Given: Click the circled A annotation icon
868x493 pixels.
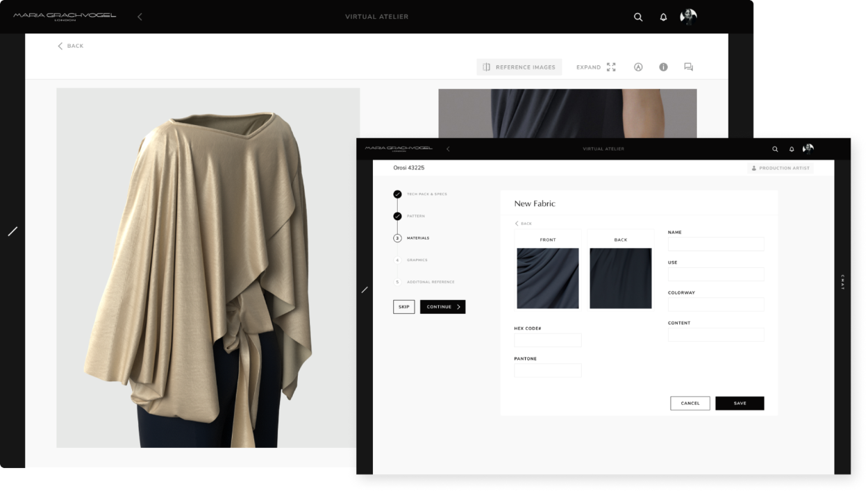Looking at the screenshot, I should 638,67.
